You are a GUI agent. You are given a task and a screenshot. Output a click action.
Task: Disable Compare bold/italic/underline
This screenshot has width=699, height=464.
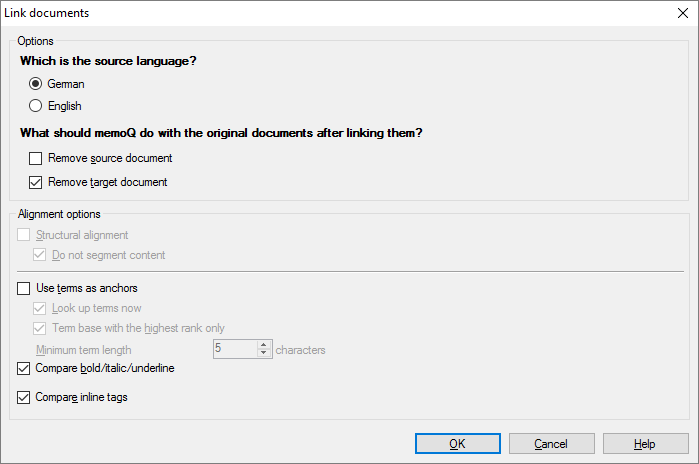tap(24, 368)
